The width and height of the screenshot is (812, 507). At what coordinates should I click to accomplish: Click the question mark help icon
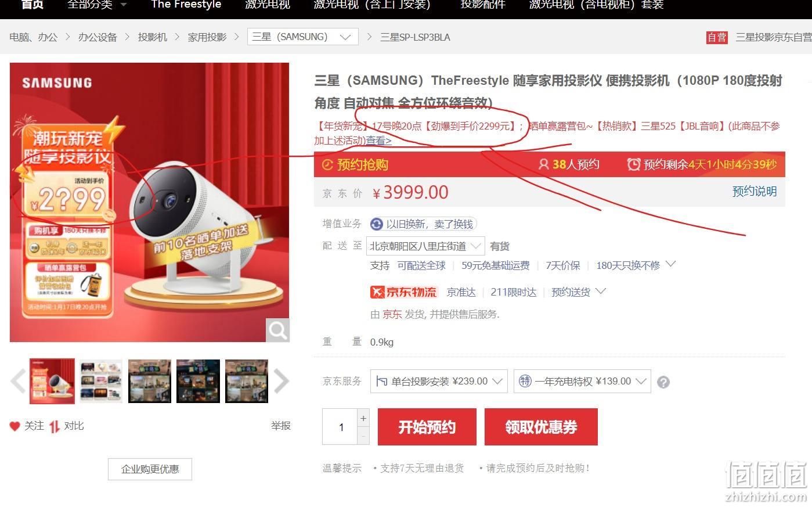click(x=663, y=382)
